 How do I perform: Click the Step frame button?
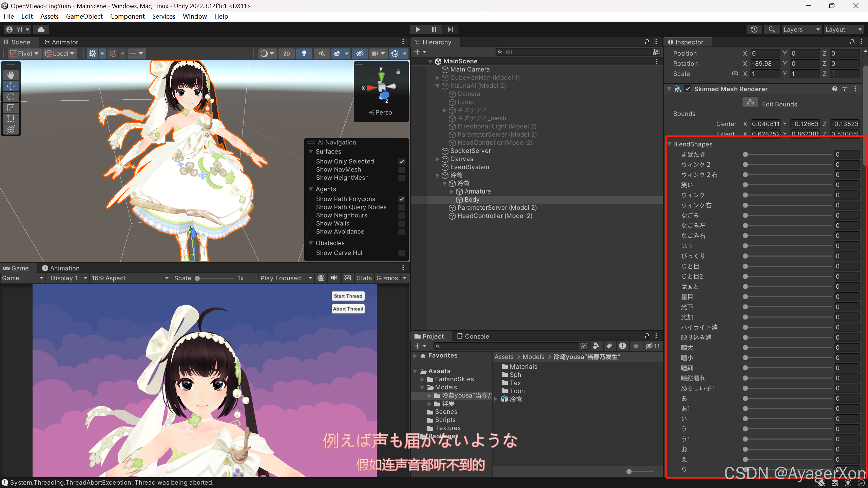pos(450,29)
